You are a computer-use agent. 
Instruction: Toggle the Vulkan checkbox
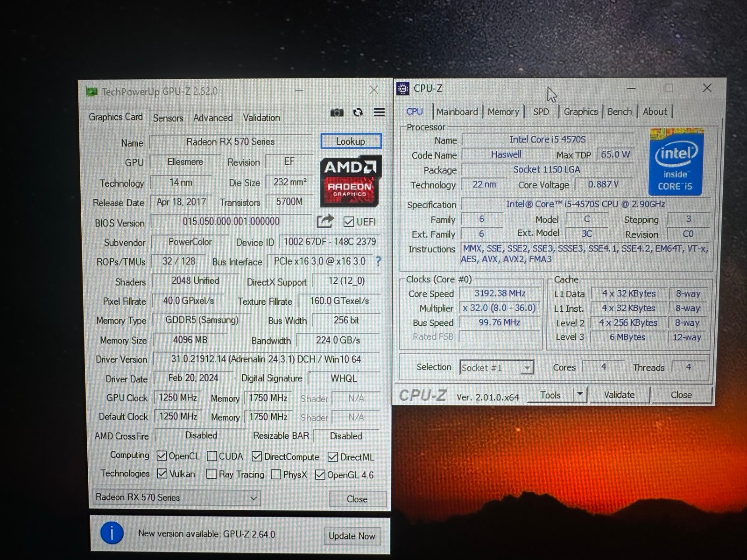coord(162,473)
